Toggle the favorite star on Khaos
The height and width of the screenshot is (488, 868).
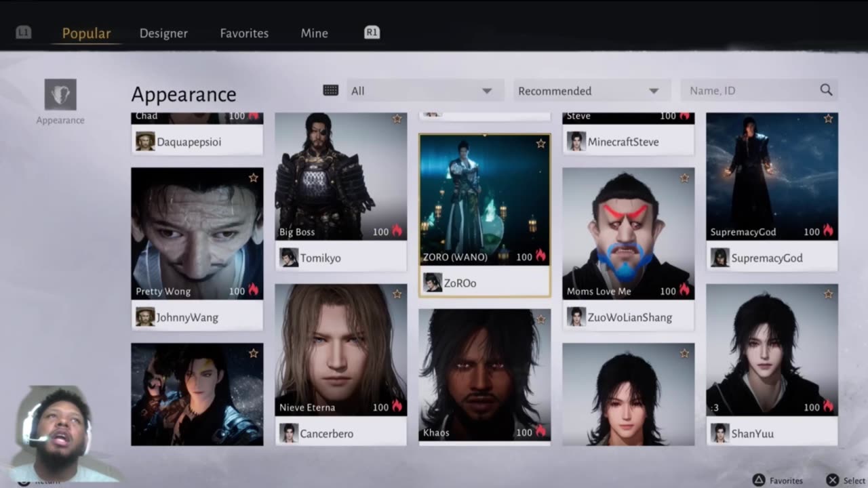click(540, 319)
